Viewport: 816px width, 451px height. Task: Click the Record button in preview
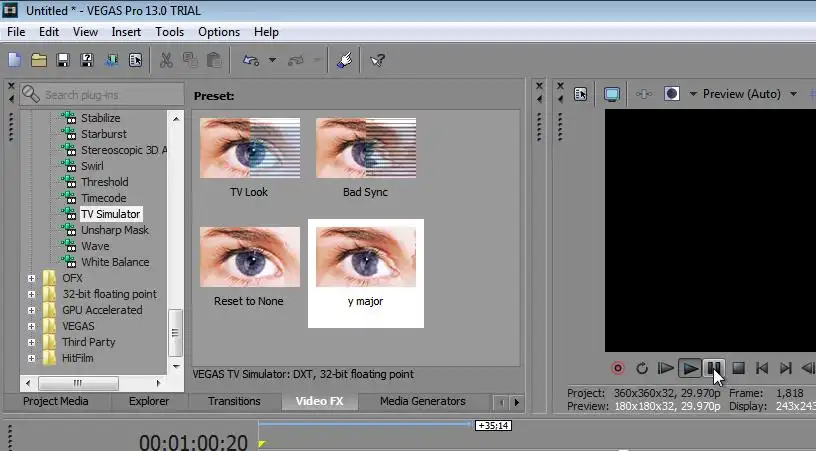(618, 368)
